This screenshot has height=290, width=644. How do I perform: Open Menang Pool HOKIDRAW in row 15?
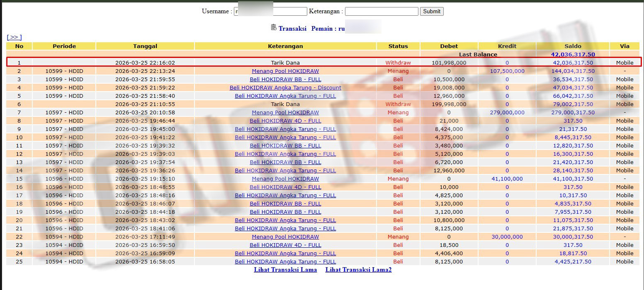[x=285, y=179]
